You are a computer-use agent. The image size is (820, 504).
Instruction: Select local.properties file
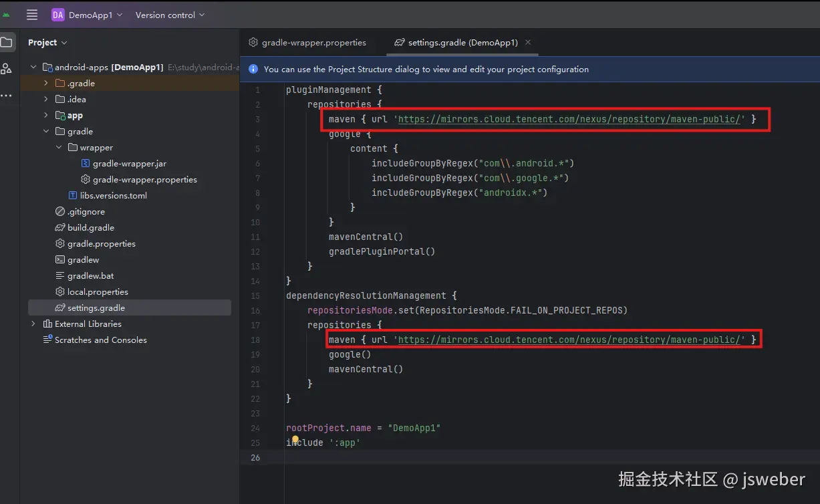pyautogui.click(x=98, y=291)
